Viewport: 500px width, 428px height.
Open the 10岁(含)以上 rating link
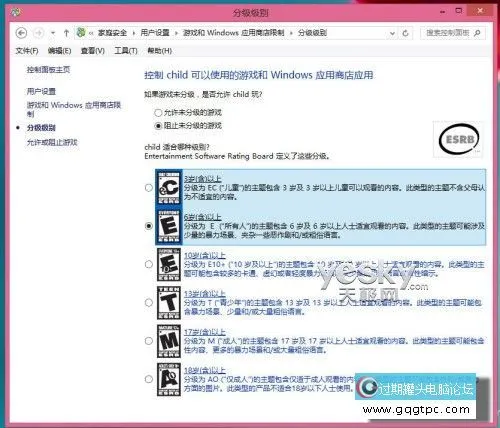[x=205, y=256]
